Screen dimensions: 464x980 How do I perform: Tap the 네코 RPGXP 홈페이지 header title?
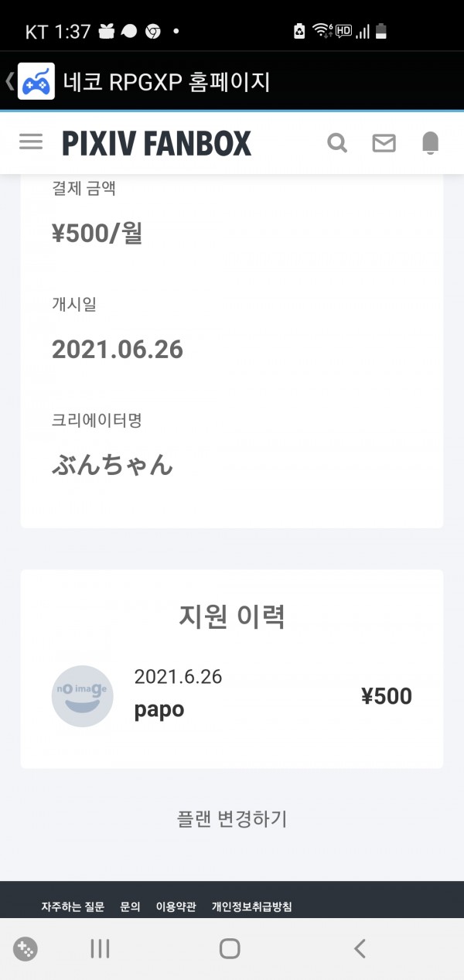[167, 81]
